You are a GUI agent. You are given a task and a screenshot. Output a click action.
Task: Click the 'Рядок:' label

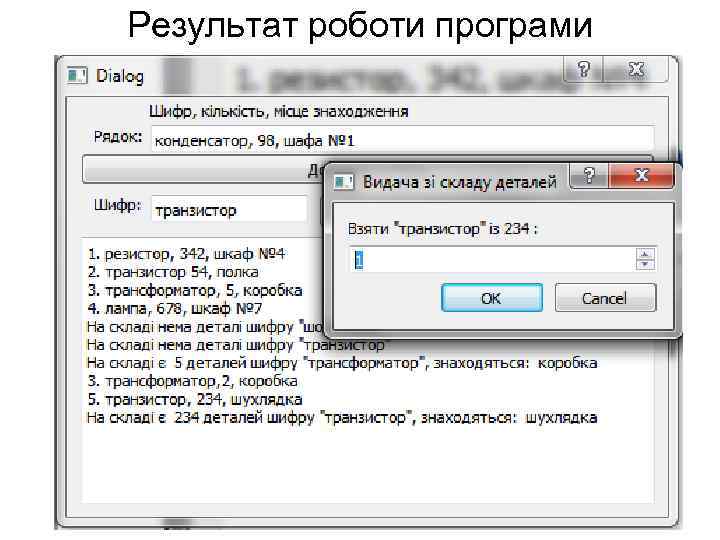pyautogui.click(x=118, y=136)
